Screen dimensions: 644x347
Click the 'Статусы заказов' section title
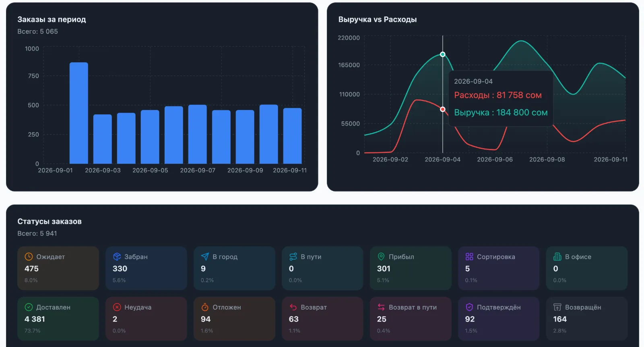point(50,221)
